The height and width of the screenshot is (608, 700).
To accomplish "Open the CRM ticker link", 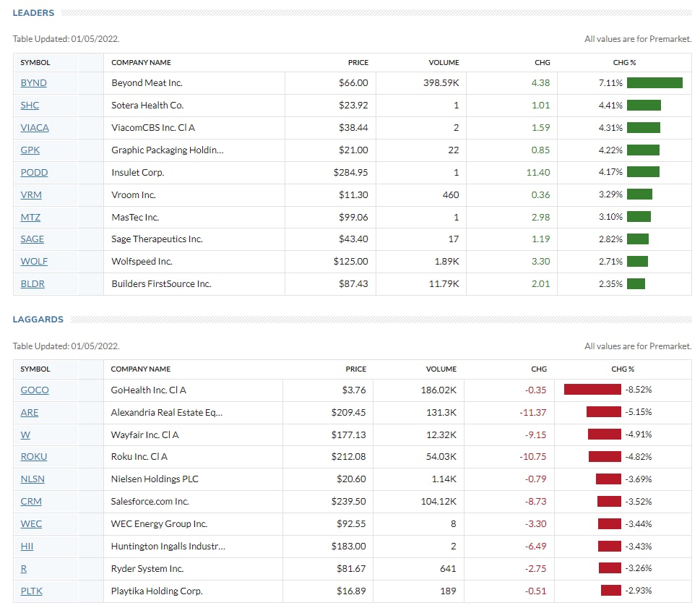I will coord(31,501).
